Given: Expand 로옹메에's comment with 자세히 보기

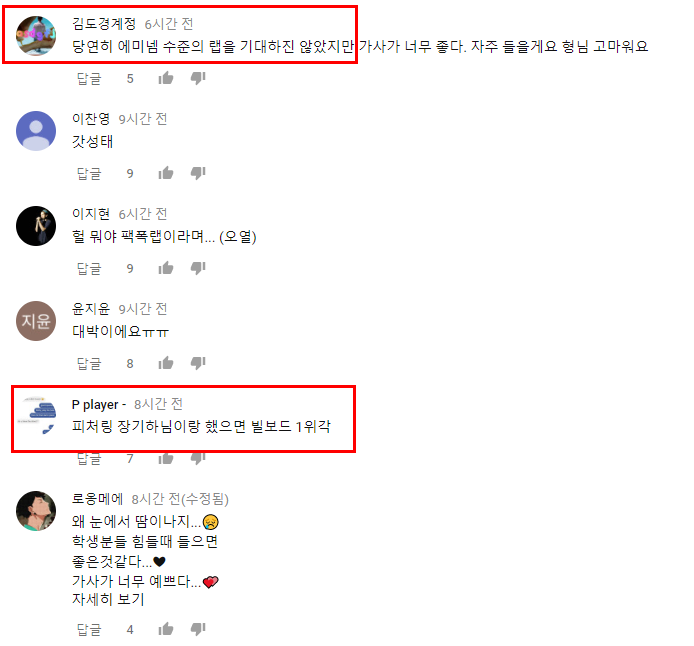Looking at the screenshot, I should point(108,599).
